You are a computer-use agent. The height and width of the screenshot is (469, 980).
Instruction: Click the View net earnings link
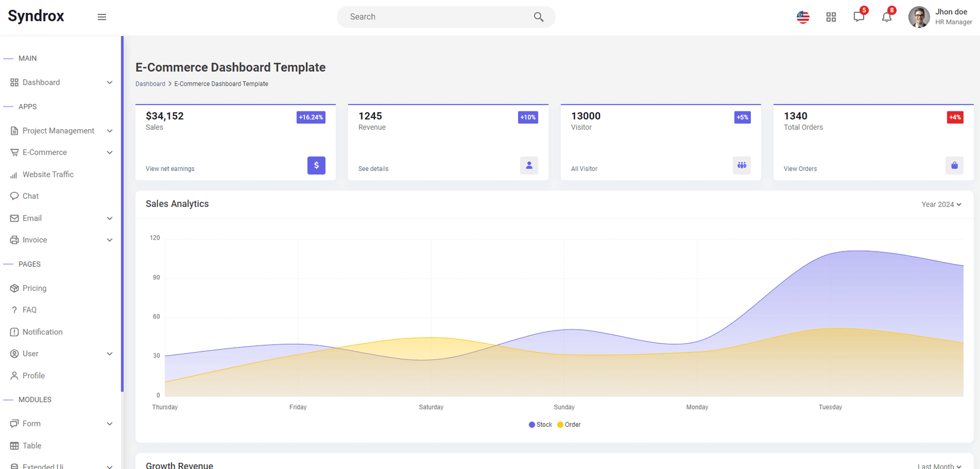170,169
